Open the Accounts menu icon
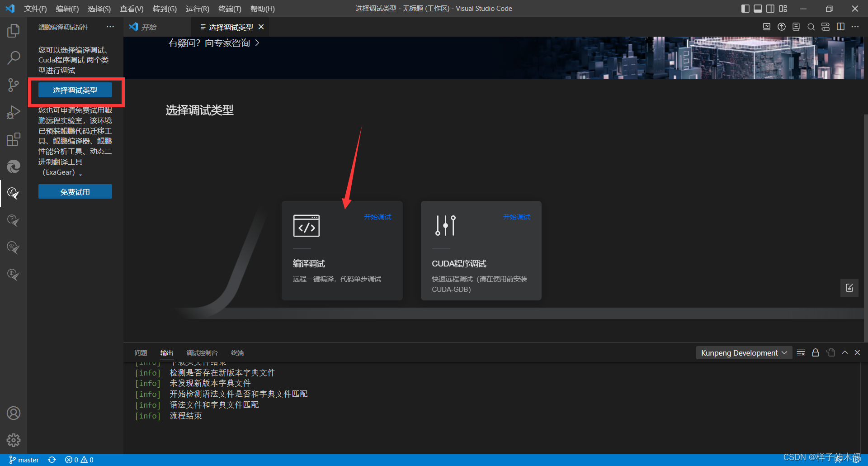Image resolution: width=868 pixels, height=466 pixels. click(14, 413)
